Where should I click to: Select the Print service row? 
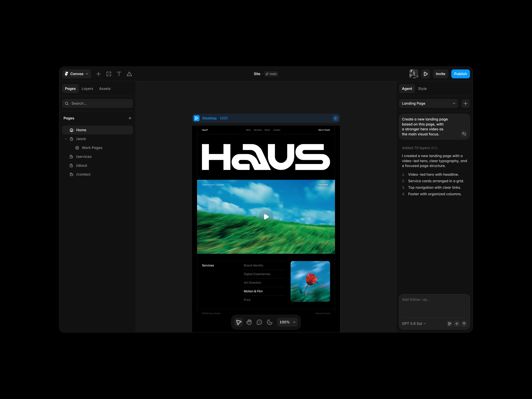pyautogui.click(x=265, y=300)
